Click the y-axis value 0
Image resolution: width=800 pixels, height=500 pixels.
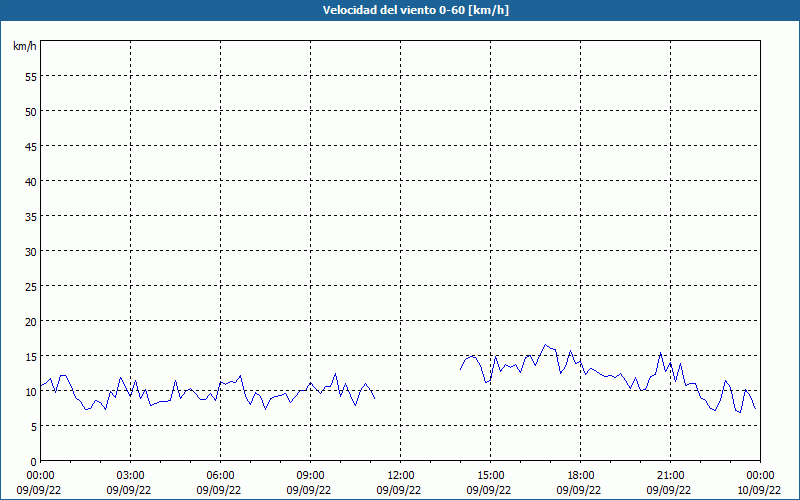(34, 462)
